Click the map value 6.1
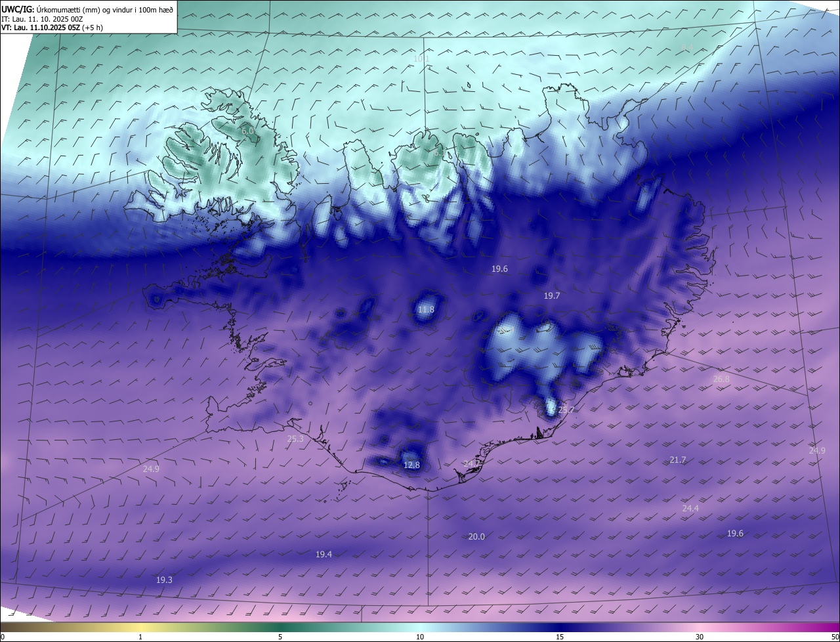Viewport: 840px width, 642px height. [438, 154]
